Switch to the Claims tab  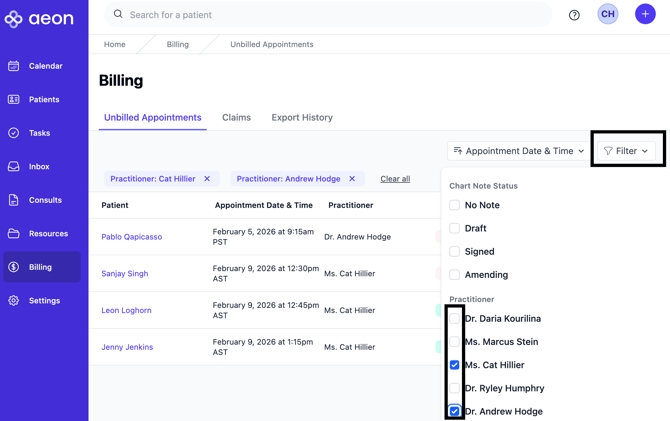pos(236,118)
